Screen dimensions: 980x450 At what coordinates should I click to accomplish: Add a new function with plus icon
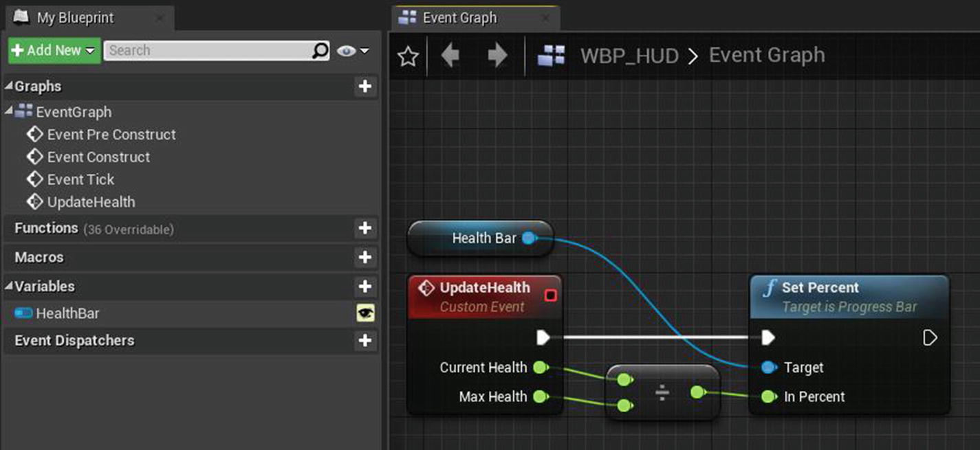[x=365, y=228]
